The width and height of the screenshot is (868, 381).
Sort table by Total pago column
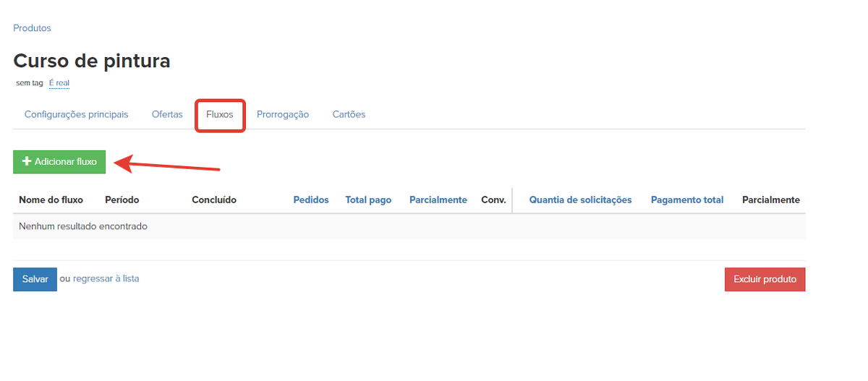click(368, 200)
